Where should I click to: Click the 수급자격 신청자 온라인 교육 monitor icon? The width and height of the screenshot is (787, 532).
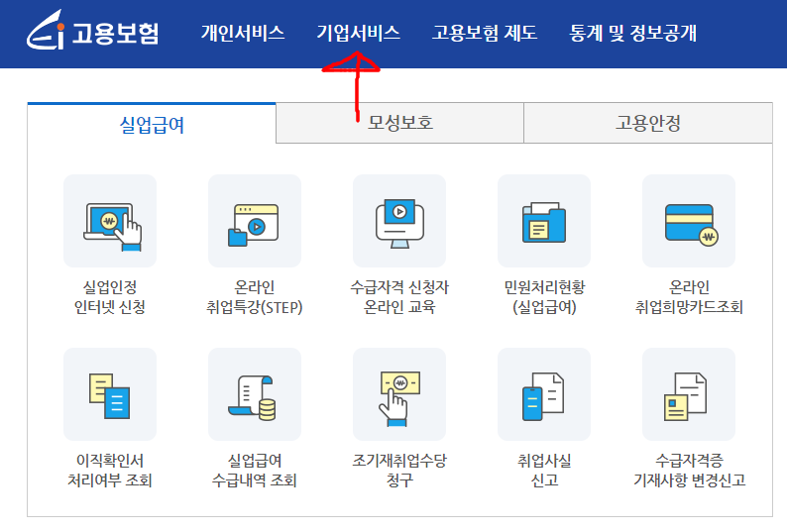pos(399,221)
